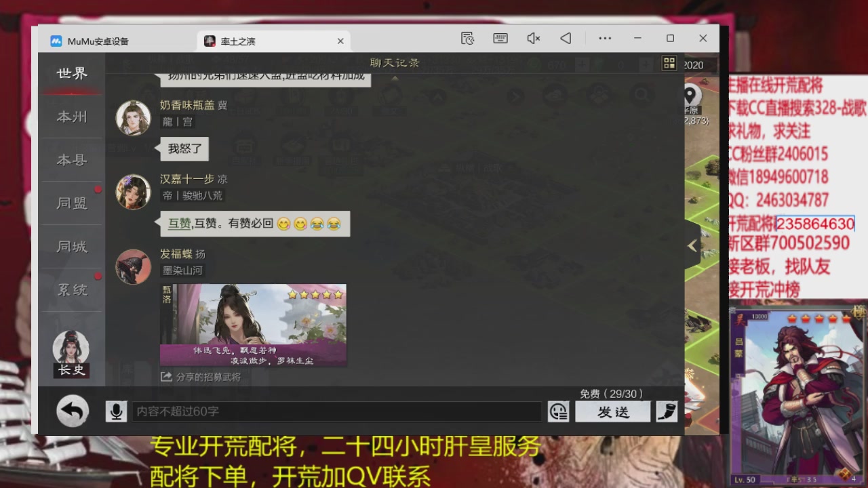Image resolution: width=868 pixels, height=488 pixels.
Task: Go back with the arrow button
Action: click(x=73, y=411)
